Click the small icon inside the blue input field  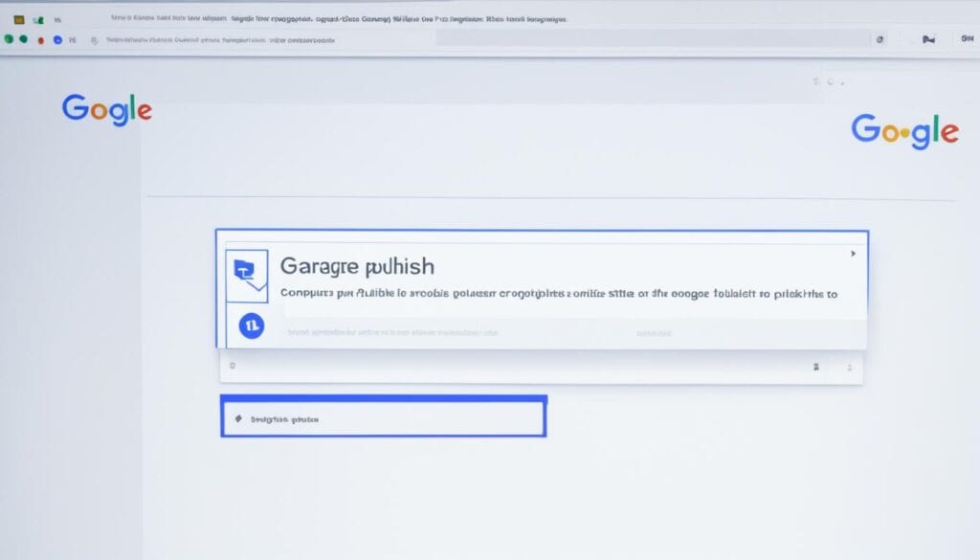pos(238,418)
